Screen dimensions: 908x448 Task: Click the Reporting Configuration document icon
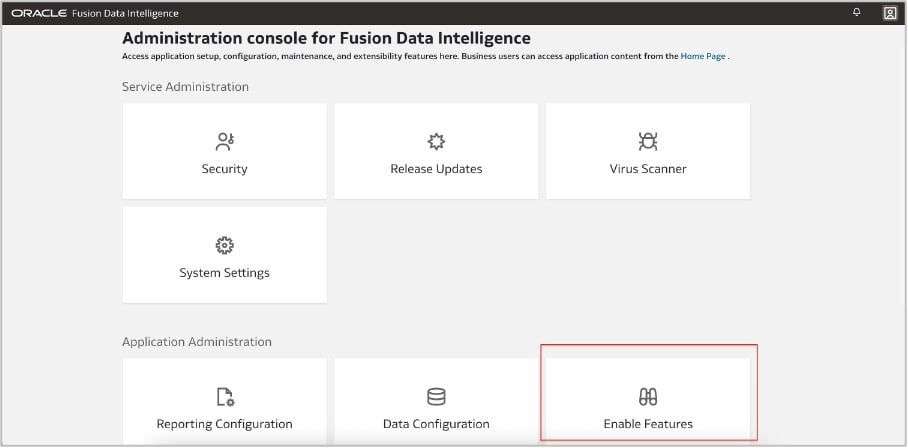pos(224,397)
